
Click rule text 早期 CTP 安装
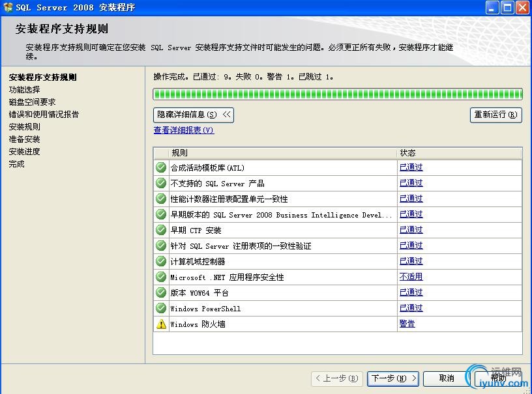196,231
